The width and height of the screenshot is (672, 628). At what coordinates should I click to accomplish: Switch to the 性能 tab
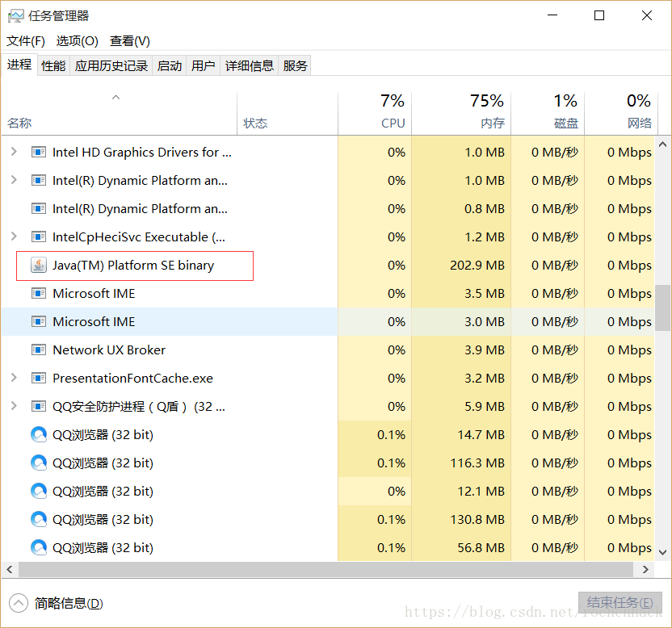point(53,66)
